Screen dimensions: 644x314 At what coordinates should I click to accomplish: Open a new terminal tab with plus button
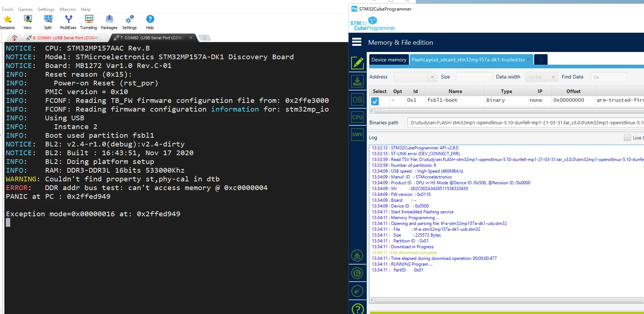click(205, 38)
